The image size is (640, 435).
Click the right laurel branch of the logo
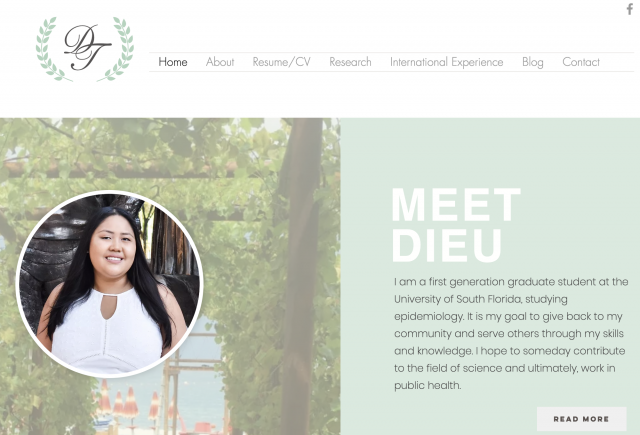pos(118,49)
